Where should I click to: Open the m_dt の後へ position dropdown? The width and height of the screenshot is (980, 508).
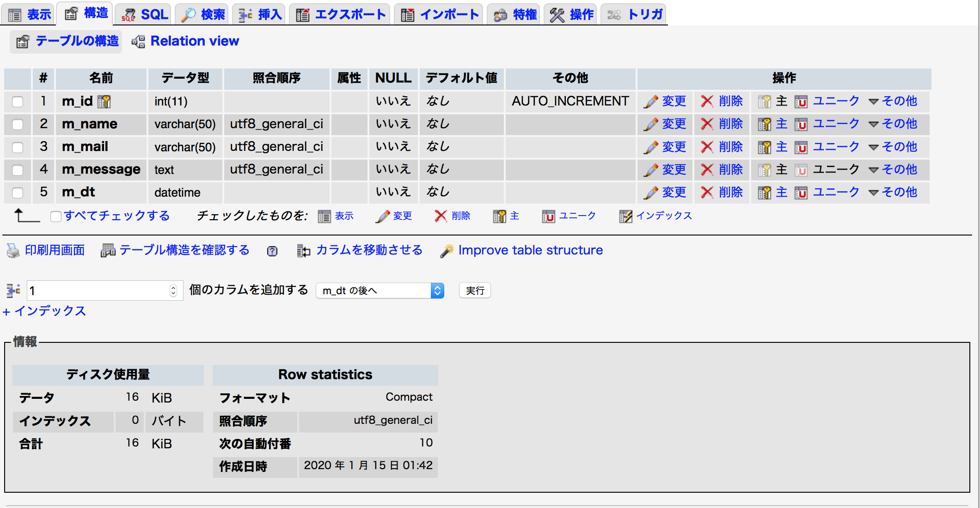[379, 290]
